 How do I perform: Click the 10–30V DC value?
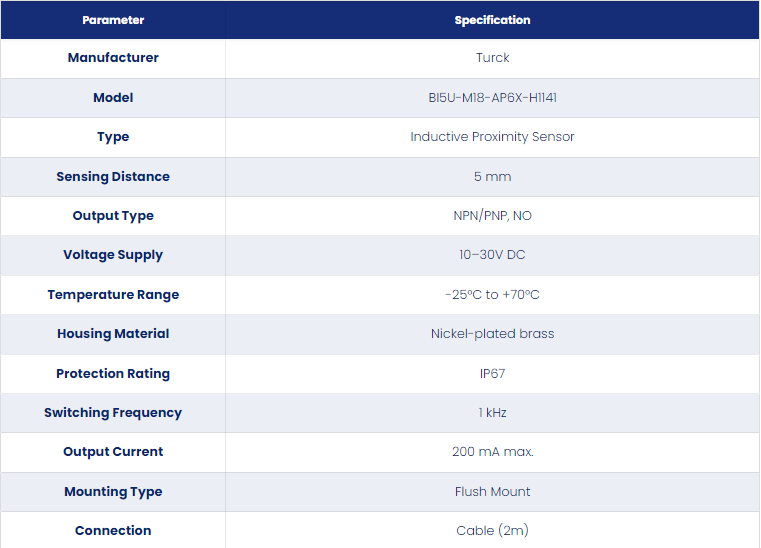[492, 254]
